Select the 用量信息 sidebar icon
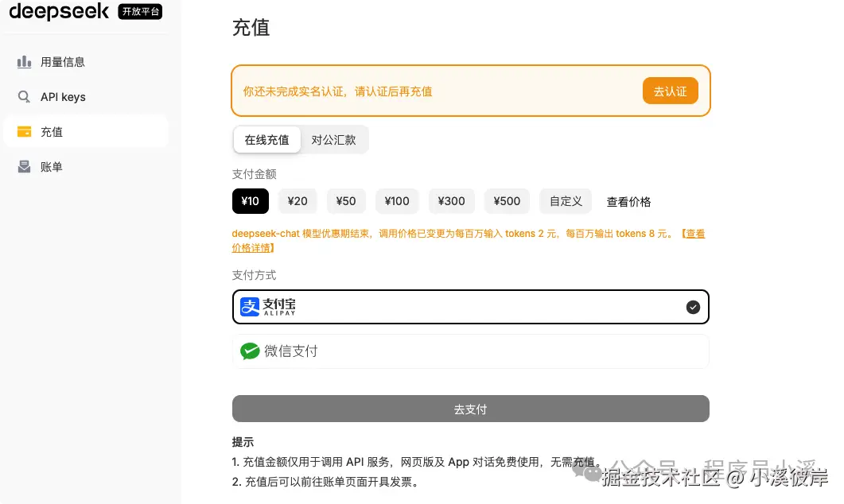This screenshot has height=504, width=844. 25,61
